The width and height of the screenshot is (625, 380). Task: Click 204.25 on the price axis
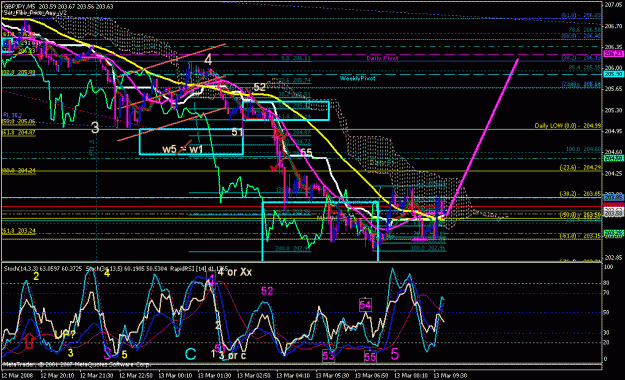(614, 173)
